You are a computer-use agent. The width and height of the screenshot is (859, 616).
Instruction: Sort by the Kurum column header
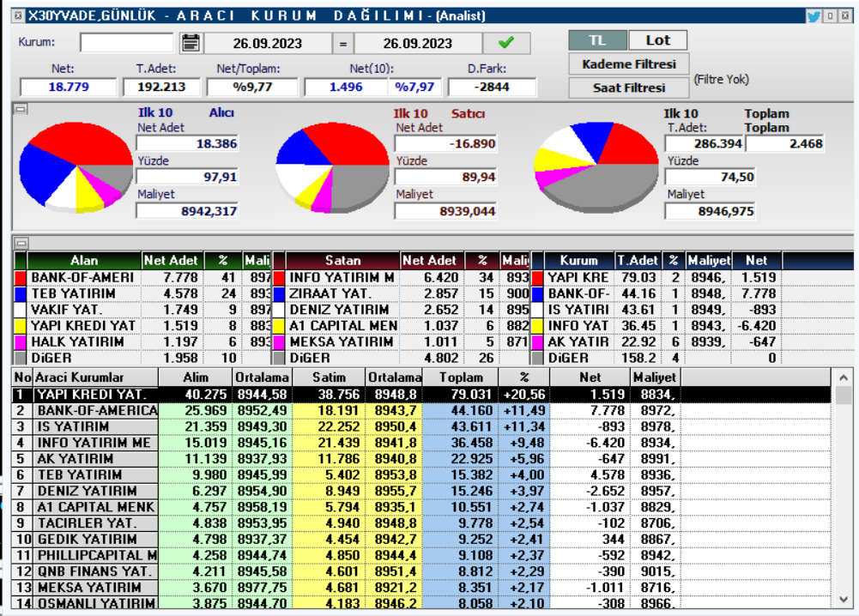[578, 261]
